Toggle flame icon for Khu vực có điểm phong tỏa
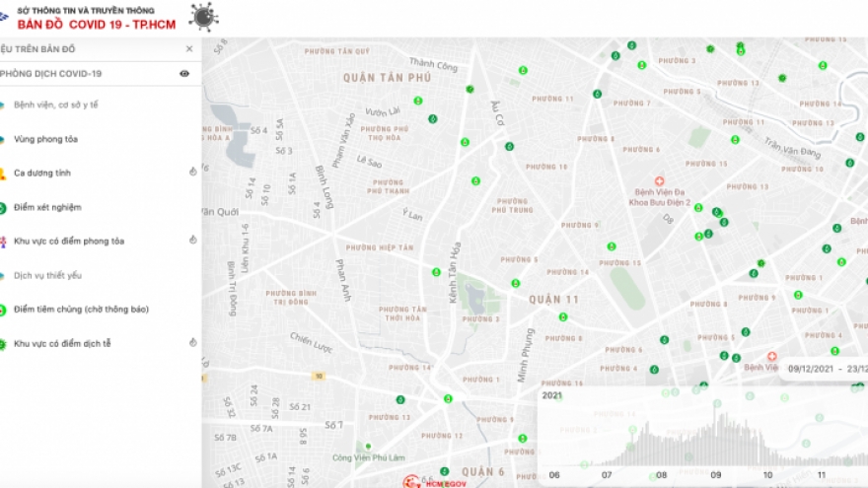 [192, 240]
